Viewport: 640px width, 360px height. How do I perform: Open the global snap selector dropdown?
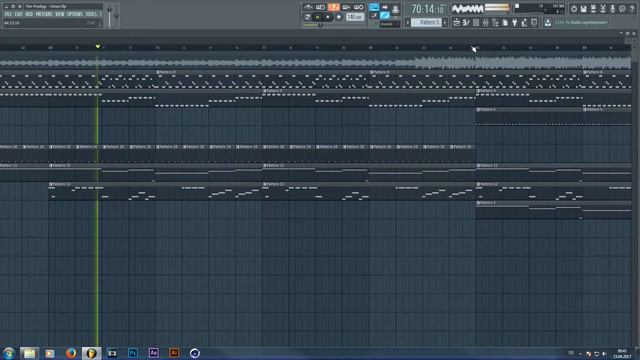(x=389, y=24)
